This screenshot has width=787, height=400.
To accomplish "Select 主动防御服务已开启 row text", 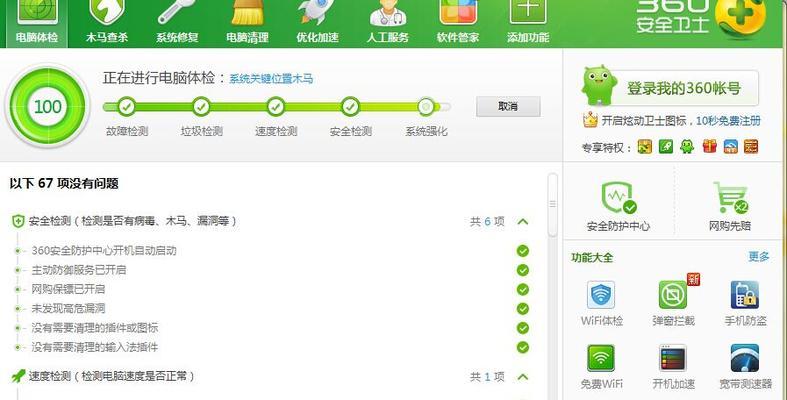I will [x=79, y=270].
